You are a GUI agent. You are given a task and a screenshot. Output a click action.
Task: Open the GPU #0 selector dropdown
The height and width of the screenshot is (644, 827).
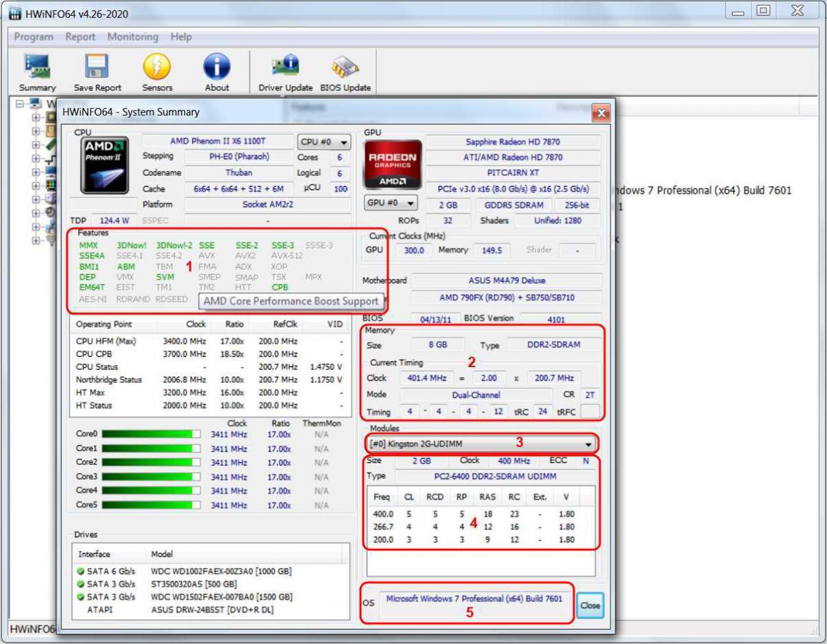[x=391, y=203]
